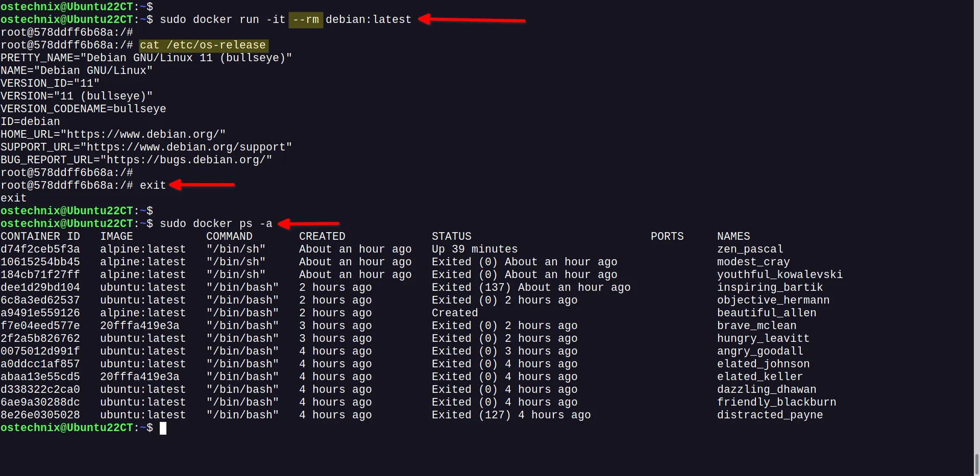Click the CONTAINER ID column header
Screen dimensions: 980x476
[40, 236]
